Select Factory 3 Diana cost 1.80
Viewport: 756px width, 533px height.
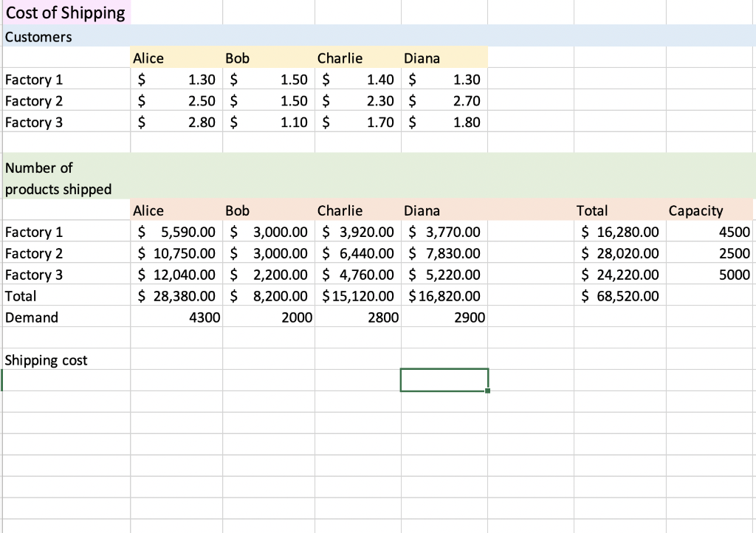444,122
